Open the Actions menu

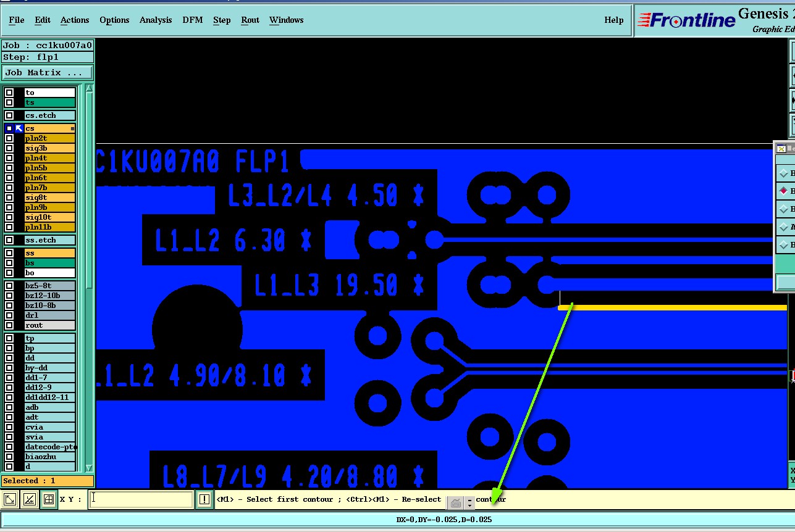point(75,20)
